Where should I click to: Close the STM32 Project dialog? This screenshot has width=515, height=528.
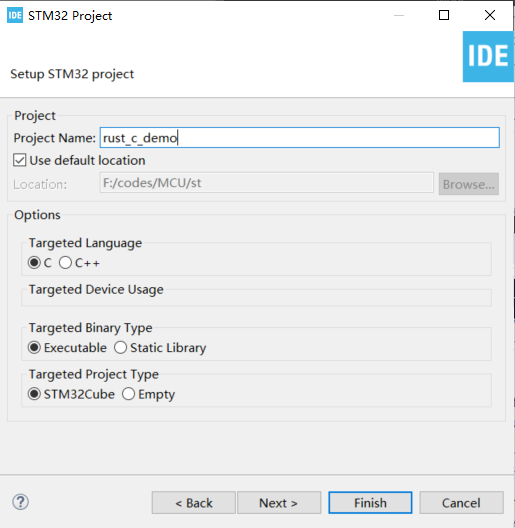pyautogui.click(x=489, y=15)
